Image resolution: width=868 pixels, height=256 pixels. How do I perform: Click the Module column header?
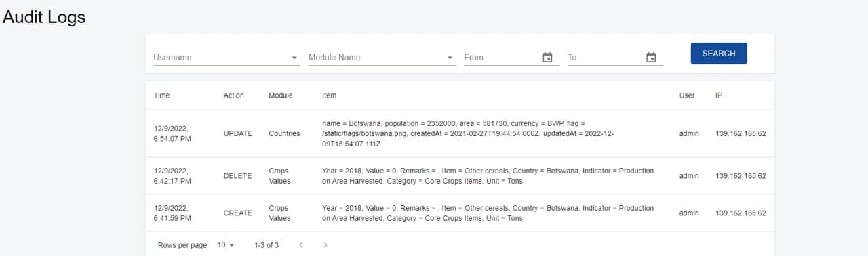(x=281, y=95)
